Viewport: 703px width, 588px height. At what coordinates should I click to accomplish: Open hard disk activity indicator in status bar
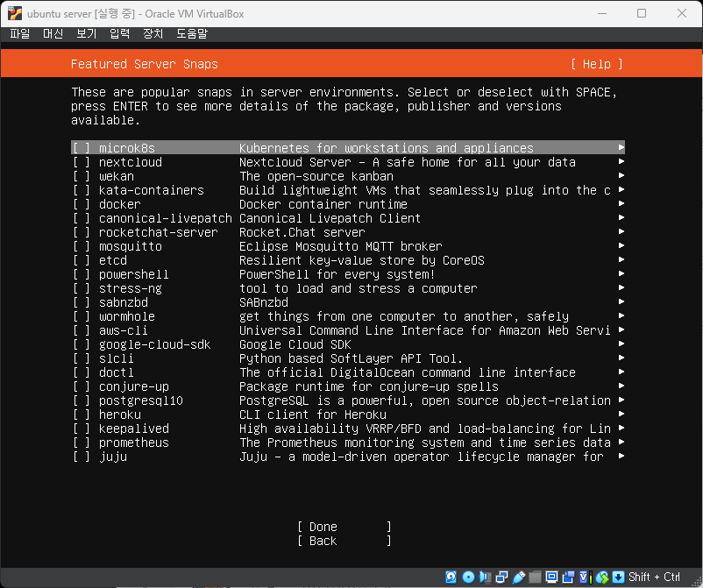pos(451,577)
